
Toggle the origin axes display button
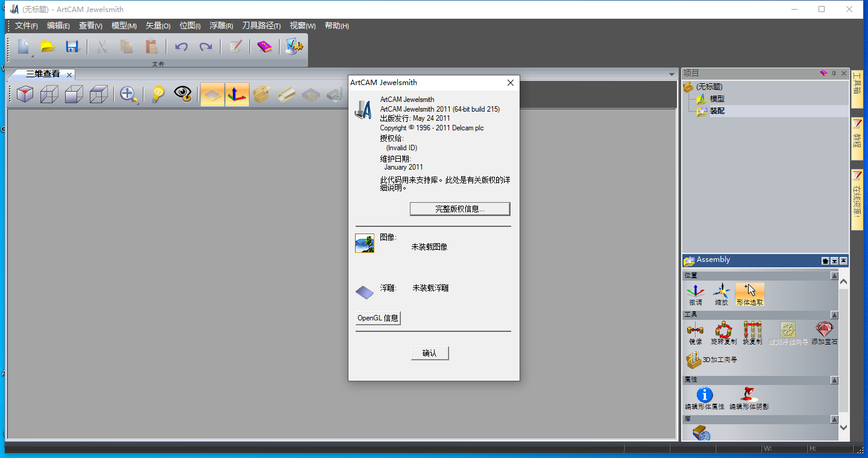237,94
